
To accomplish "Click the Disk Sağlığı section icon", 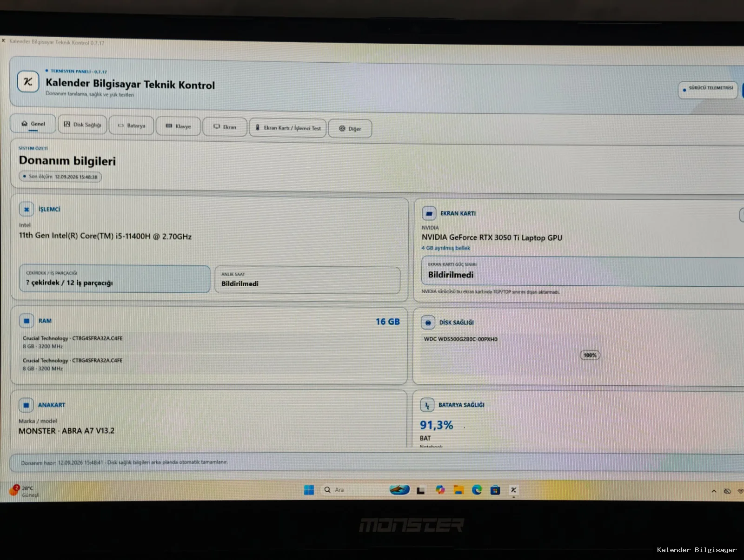I will pyautogui.click(x=428, y=323).
